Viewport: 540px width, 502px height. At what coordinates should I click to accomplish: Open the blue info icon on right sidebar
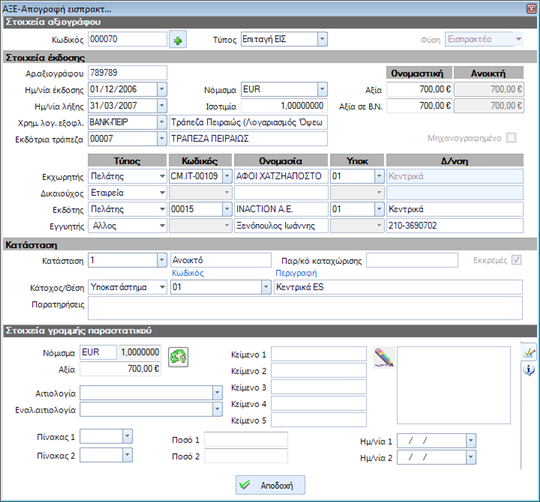point(529,369)
